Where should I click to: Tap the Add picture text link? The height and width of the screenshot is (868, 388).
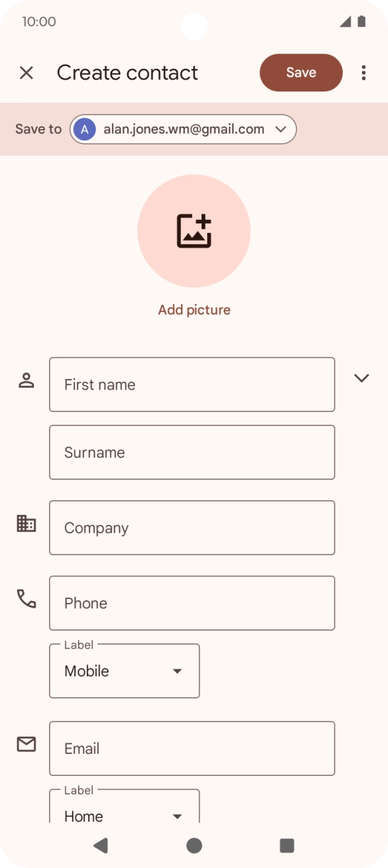(x=194, y=309)
